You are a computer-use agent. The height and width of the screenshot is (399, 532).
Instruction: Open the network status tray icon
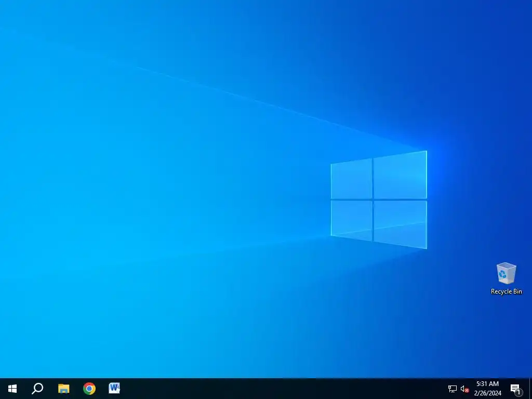[x=453, y=389]
